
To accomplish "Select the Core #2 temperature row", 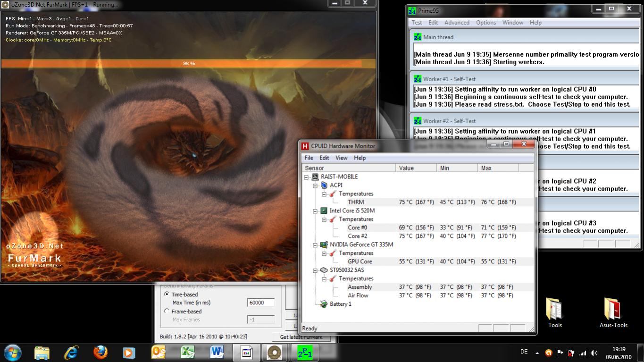I will 418,236.
